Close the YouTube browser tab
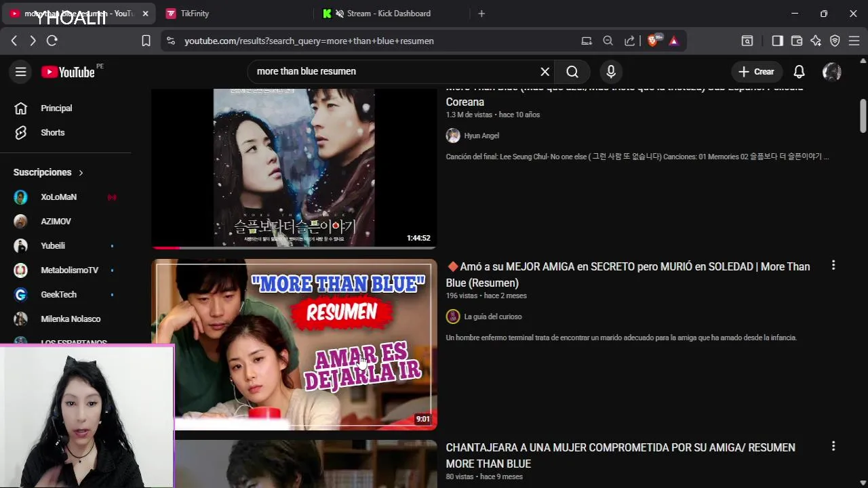This screenshot has width=868, height=488. [x=145, y=14]
